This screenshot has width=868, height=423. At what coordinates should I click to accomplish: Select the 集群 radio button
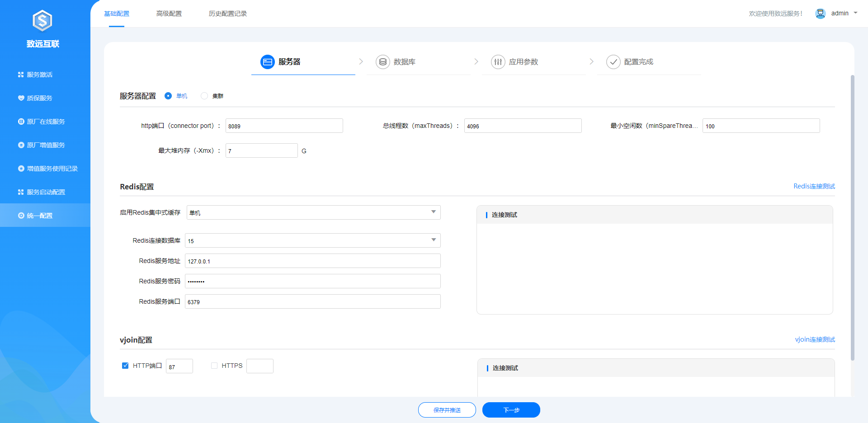pyautogui.click(x=204, y=96)
